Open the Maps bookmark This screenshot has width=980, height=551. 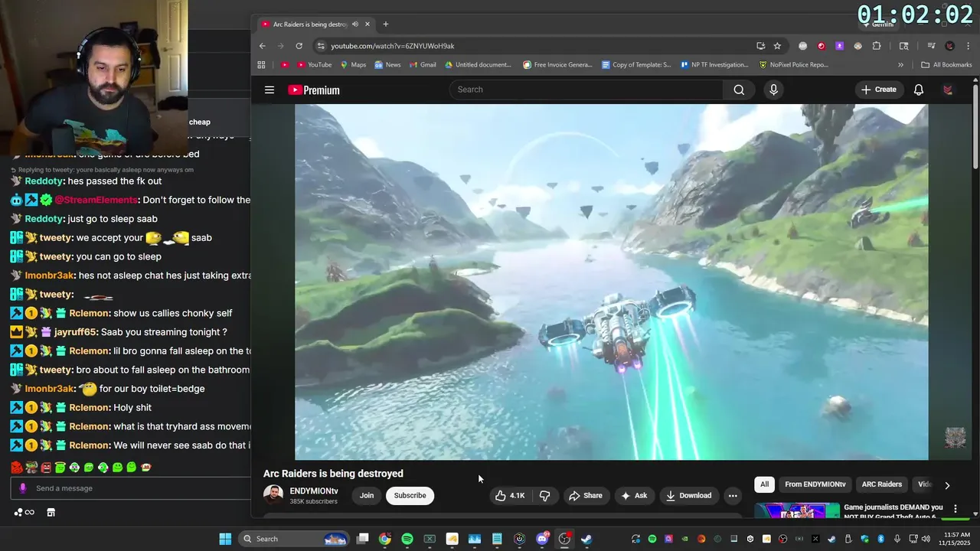point(353,65)
